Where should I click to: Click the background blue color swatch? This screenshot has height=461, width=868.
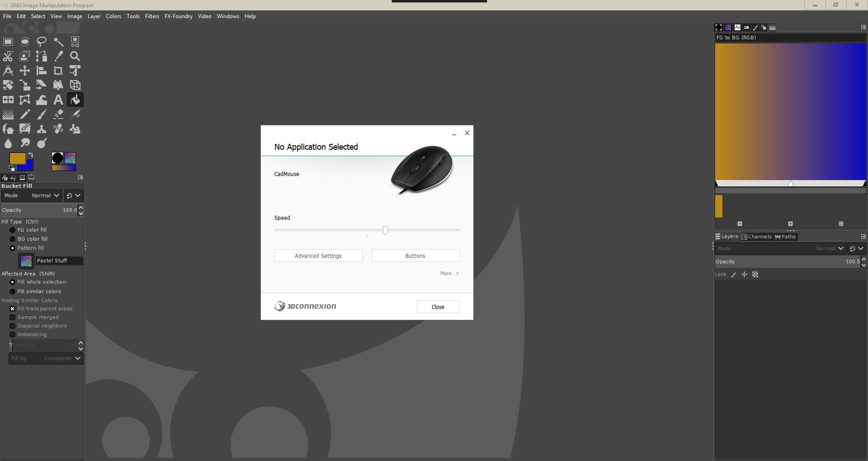pyautogui.click(x=28, y=166)
